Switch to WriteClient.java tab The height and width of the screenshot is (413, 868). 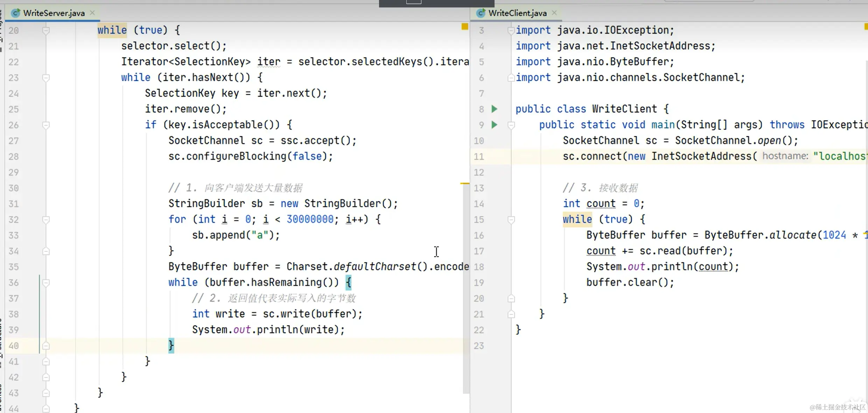click(517, 13)
